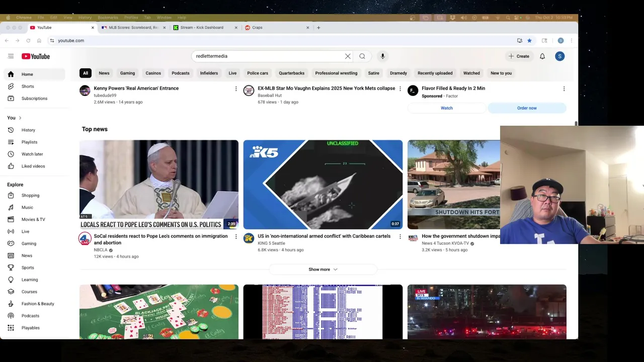Clear the search box with X icon

[x=348, y=56]
